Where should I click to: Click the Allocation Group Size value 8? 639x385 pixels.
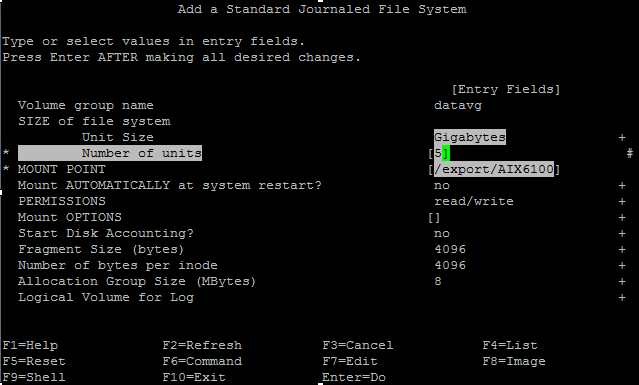tap(438, 281)
